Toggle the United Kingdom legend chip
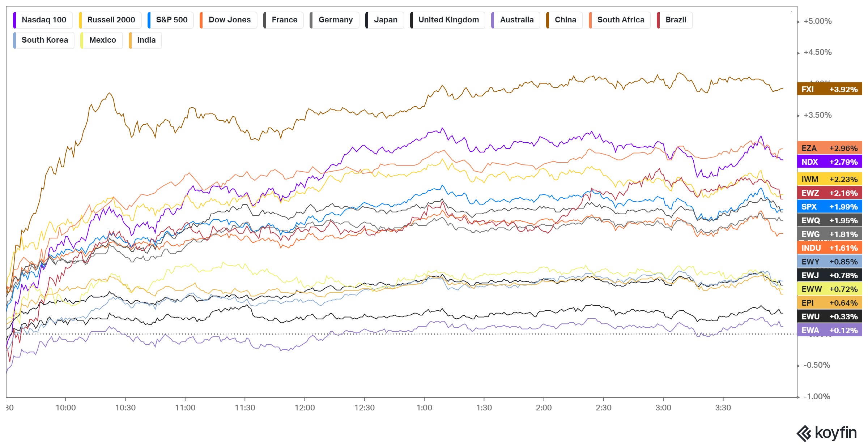This screenshot has width=868, height=448. [447, 20]
